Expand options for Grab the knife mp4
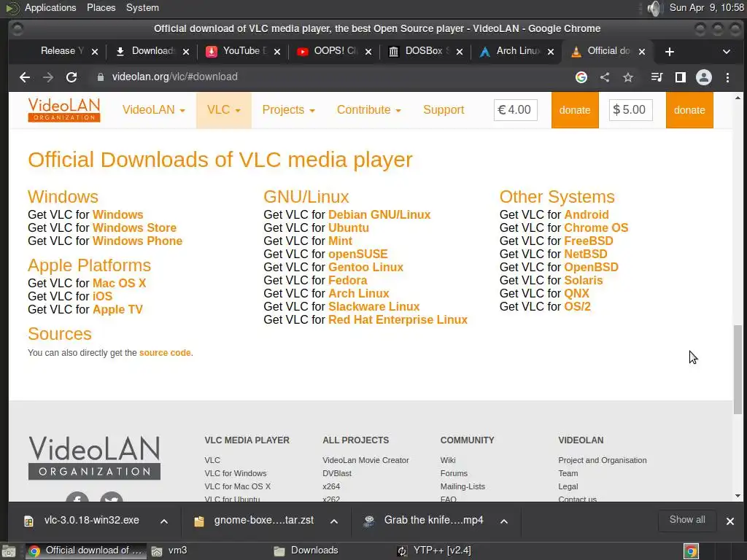This screenshot has height=560, width=747. tap(503, 521)
